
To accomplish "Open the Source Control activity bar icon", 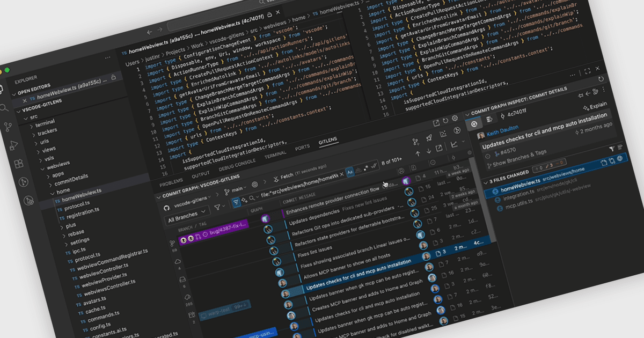I will click(8, 127).
